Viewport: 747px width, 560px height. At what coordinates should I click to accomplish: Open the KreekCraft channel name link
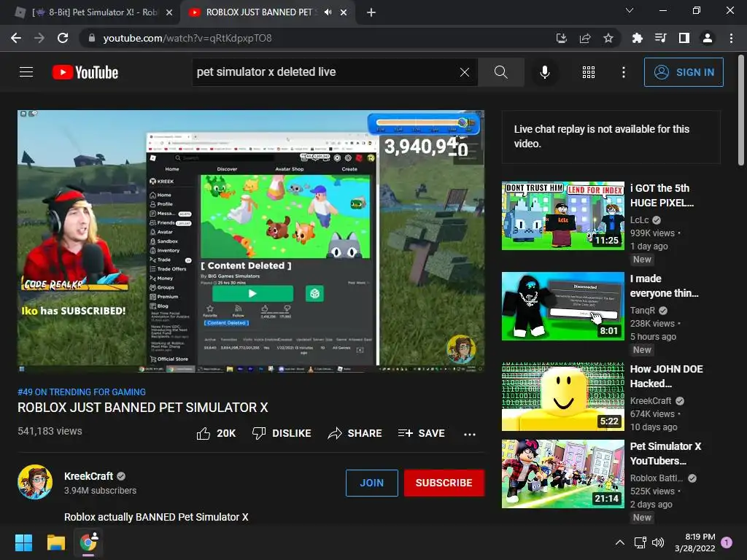click(88, 476)
